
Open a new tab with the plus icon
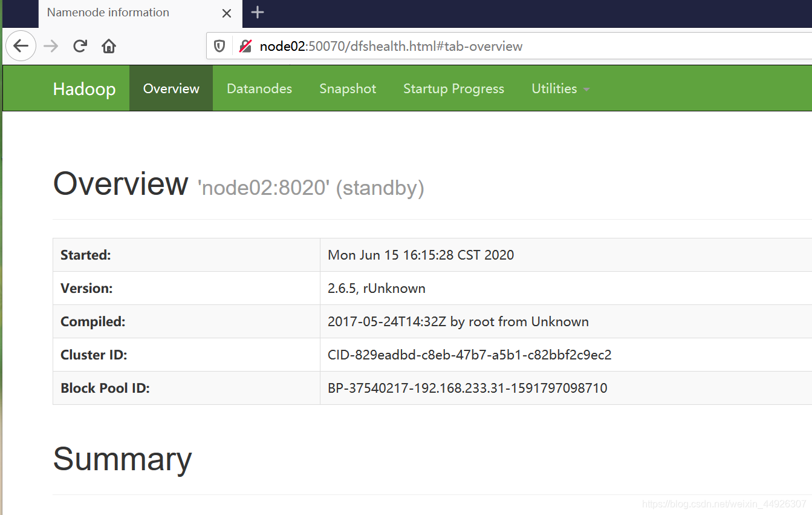pos(258,12)
